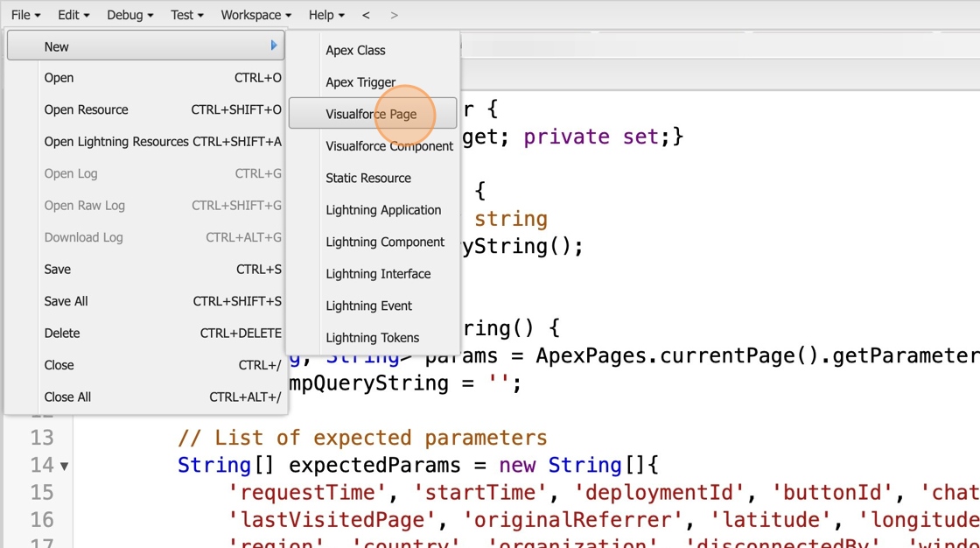
Task: Choose Save from the File menu
Action: pyautogui.click(x=145, y=269)
